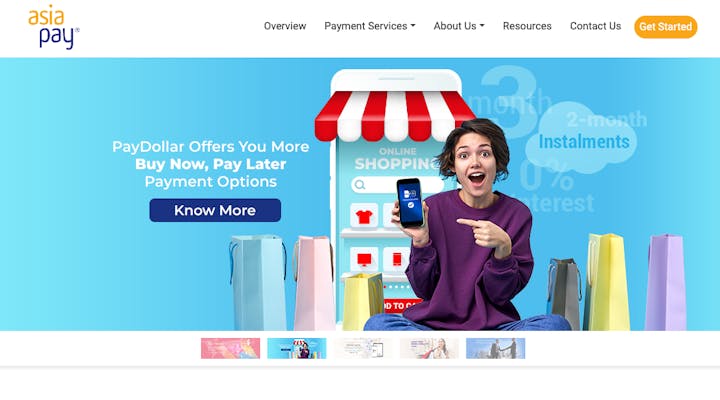Select the blue shopping banner thumbnail
The width and height of the screenshot is (720, 400).
(x=297, y=348)
